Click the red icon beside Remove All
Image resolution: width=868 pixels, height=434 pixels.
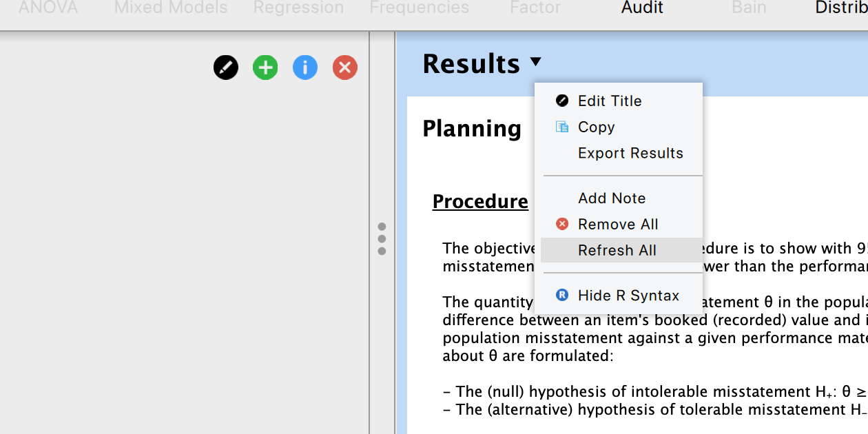[561, 224]
